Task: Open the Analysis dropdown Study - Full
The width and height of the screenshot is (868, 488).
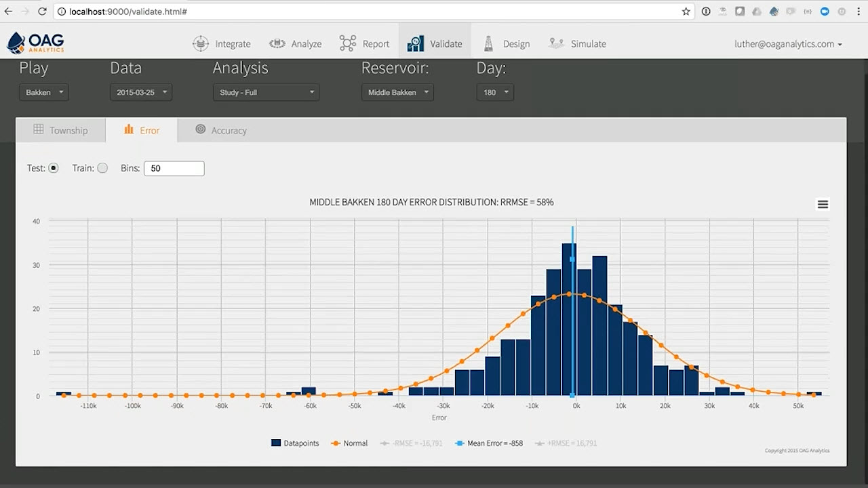Action: point(266,92)
